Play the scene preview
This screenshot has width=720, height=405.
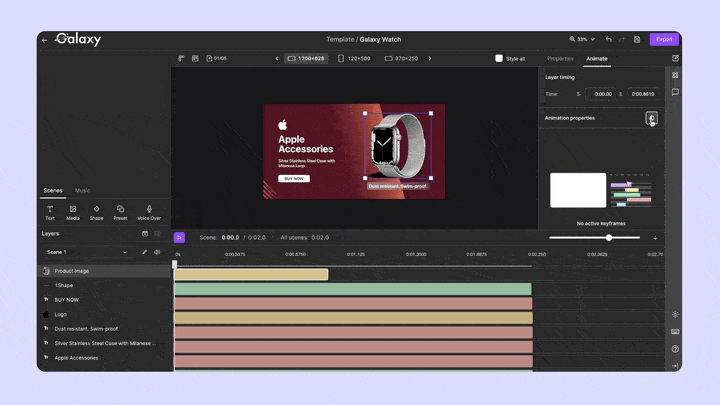(x=179, y=237)
